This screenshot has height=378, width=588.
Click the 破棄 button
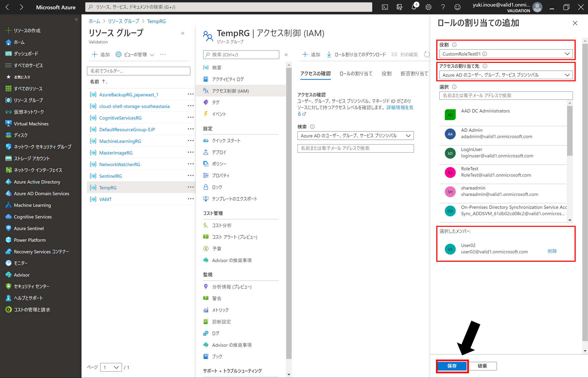tap(482, 366)
